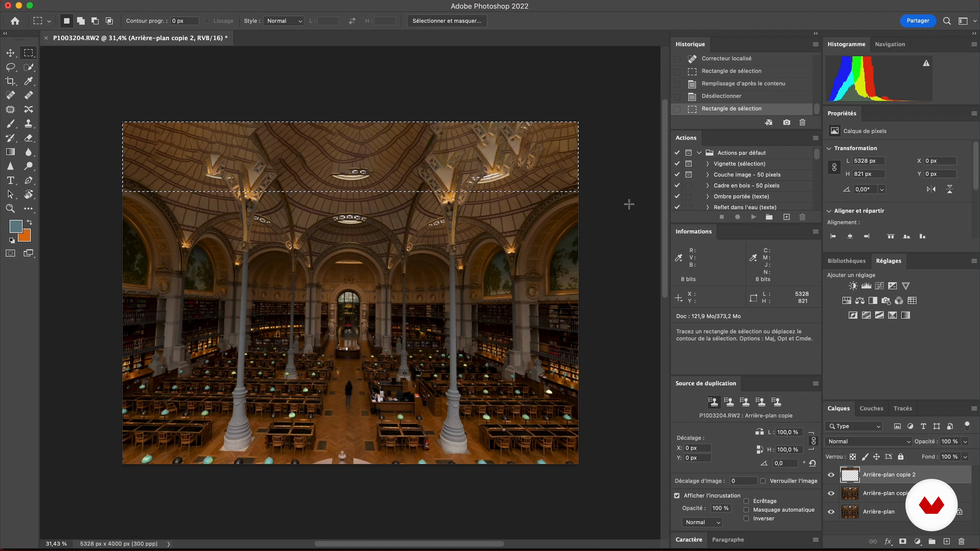Flip horizontally in Transformation properties
Viewport: 980px width, 551px height.
point(931,189)
